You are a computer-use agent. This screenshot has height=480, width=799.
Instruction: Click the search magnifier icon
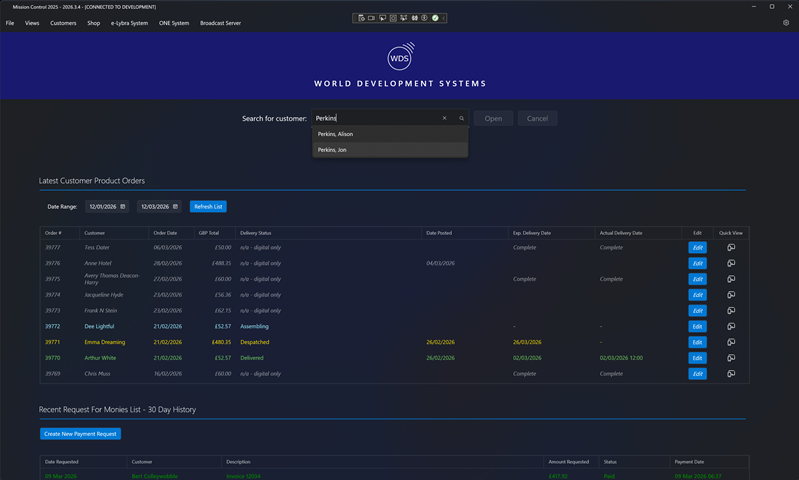(461, 118)
